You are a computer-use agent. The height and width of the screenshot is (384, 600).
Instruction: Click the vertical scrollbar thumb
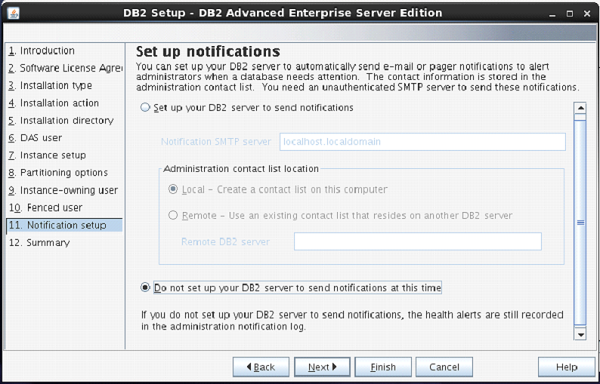coord(580,222)
